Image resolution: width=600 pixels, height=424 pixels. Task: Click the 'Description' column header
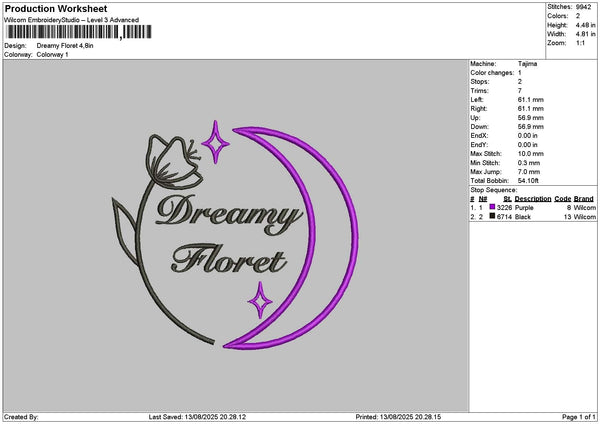point(532,199)
